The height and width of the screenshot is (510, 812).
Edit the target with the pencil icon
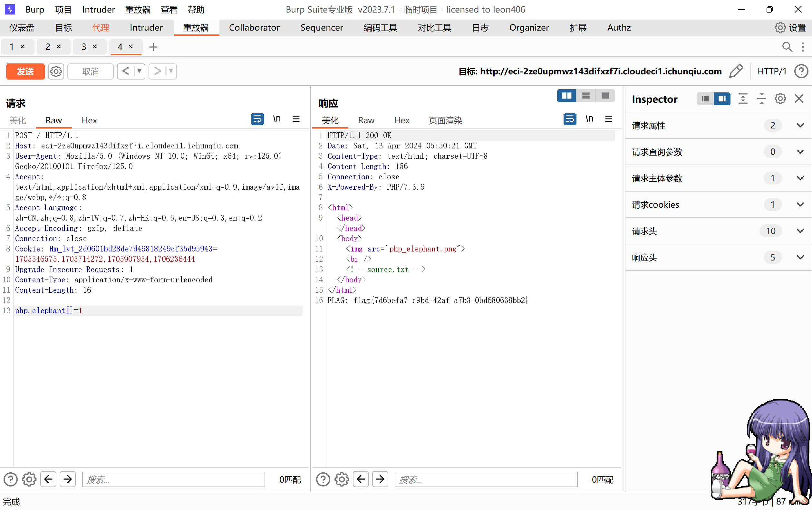[x=736, y=71]
